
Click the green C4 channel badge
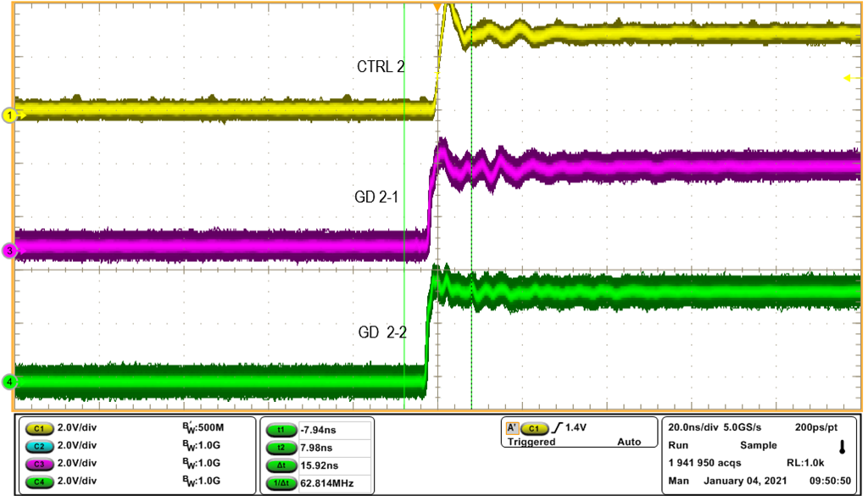point(40,481)
